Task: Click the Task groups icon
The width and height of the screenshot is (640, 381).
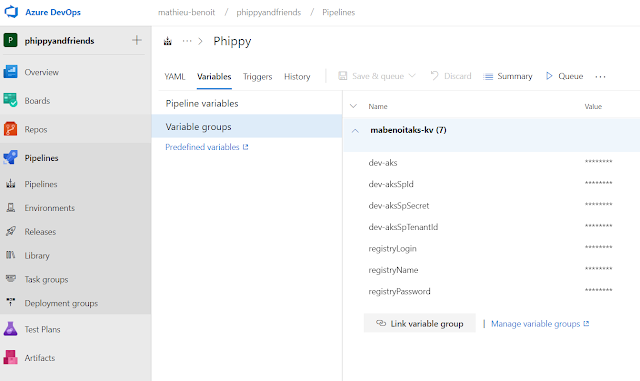Action: 11,279
